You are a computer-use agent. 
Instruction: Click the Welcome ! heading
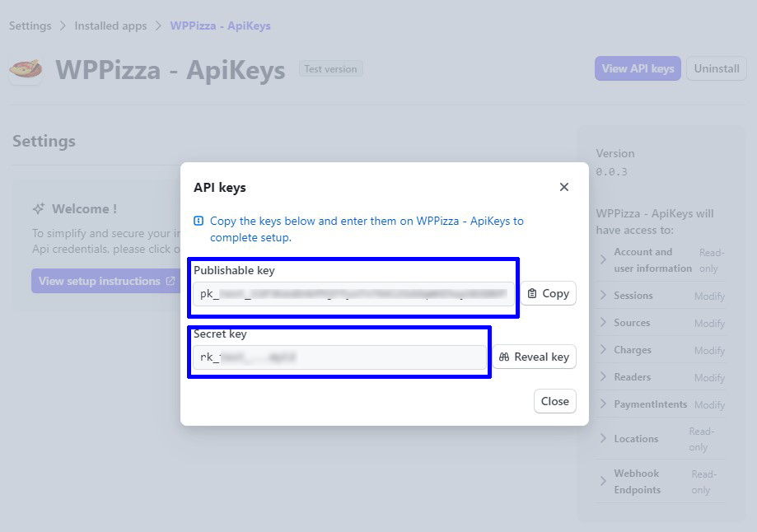click(x=85, y=209)
